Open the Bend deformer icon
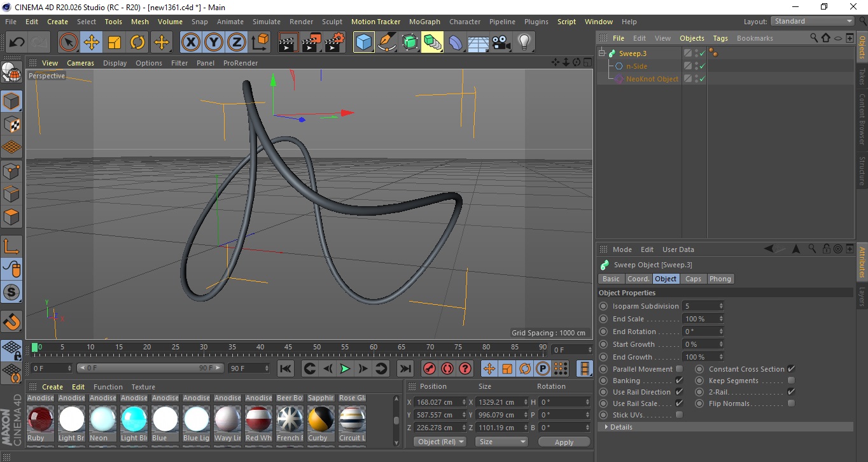 click(x=456, y=43)
